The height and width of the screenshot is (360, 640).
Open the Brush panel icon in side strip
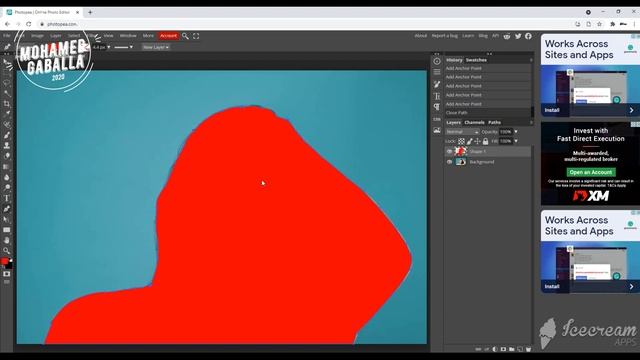(437, 84)
